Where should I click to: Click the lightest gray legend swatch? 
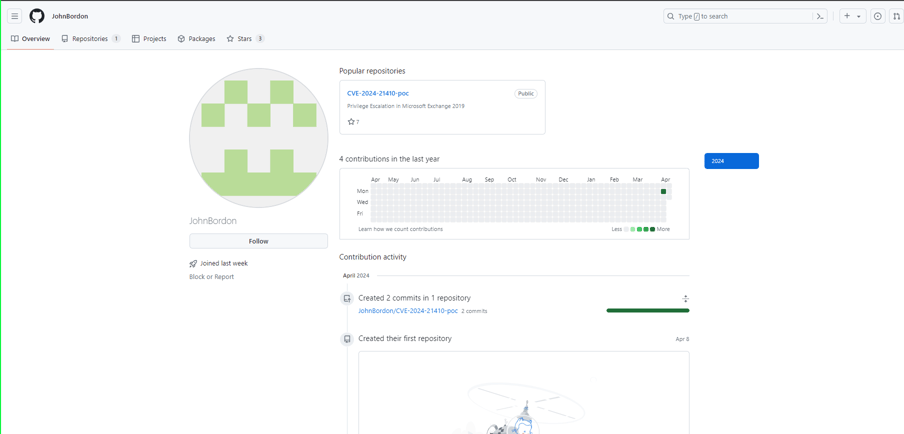pos(627,229)
